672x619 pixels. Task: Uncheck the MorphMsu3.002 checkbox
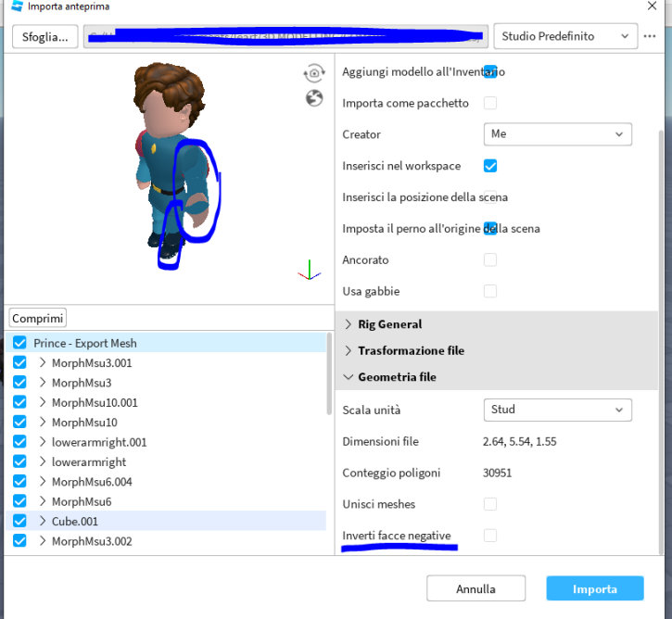coord(19,541)
